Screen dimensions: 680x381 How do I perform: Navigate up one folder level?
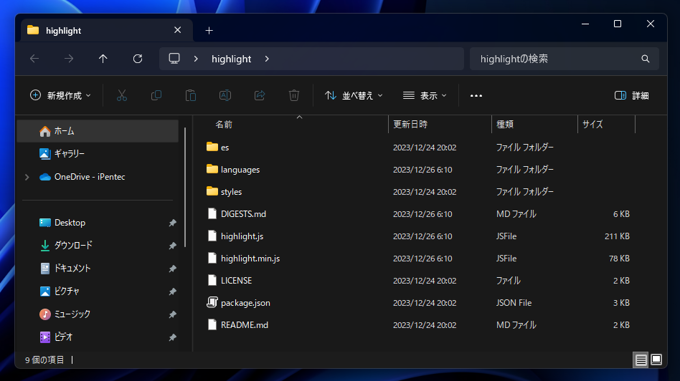coord(103,59)
